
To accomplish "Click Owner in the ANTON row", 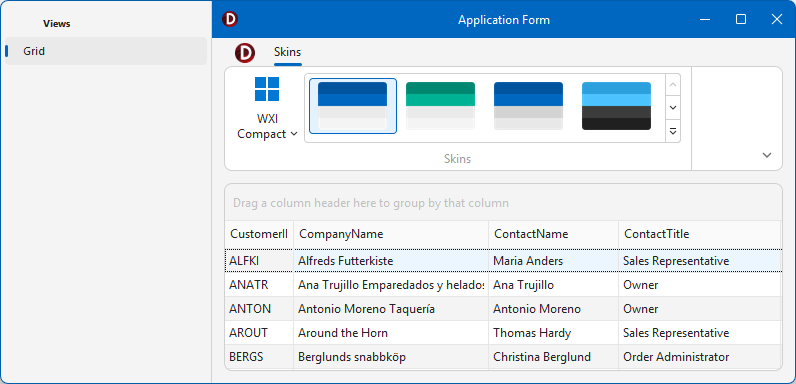I will pos(699,309).
